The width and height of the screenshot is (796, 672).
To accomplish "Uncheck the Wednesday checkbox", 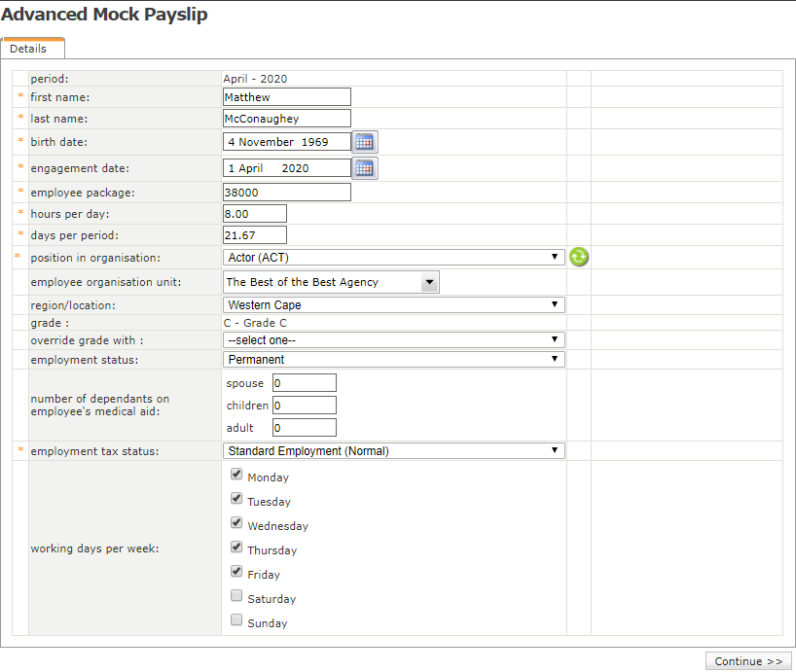I will [x=236, y=523].
